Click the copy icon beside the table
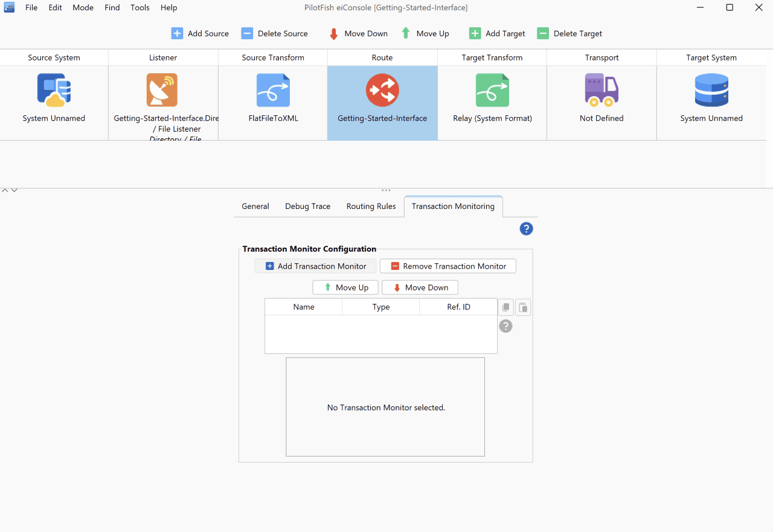773x532 pixels. 506,307
